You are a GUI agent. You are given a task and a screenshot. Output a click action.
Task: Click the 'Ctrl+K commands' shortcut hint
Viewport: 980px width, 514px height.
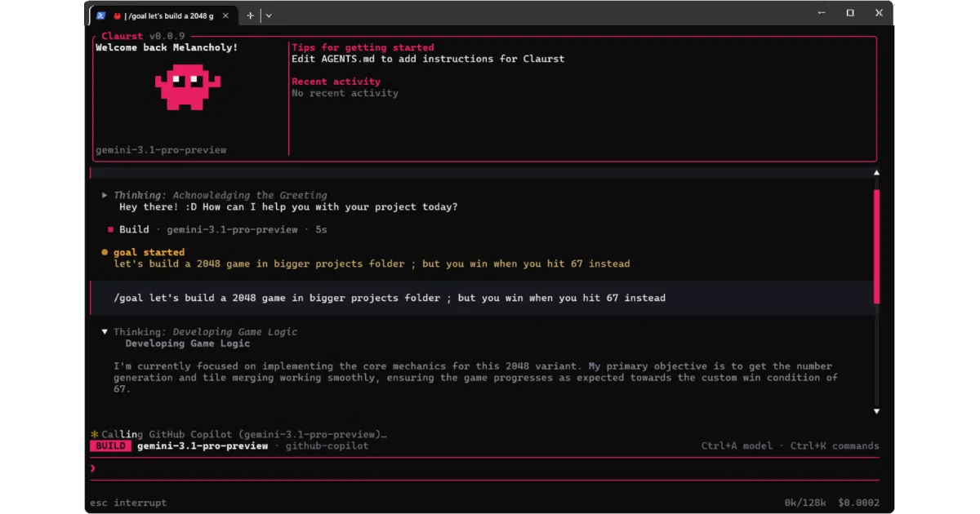835,446
